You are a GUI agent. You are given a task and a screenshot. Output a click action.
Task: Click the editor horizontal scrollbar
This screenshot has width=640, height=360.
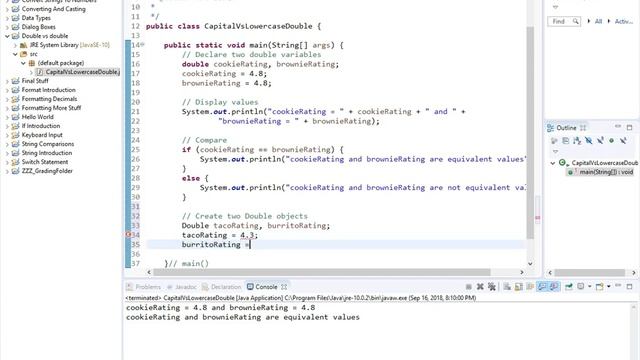pyautogui.click(x=322, y=272)
